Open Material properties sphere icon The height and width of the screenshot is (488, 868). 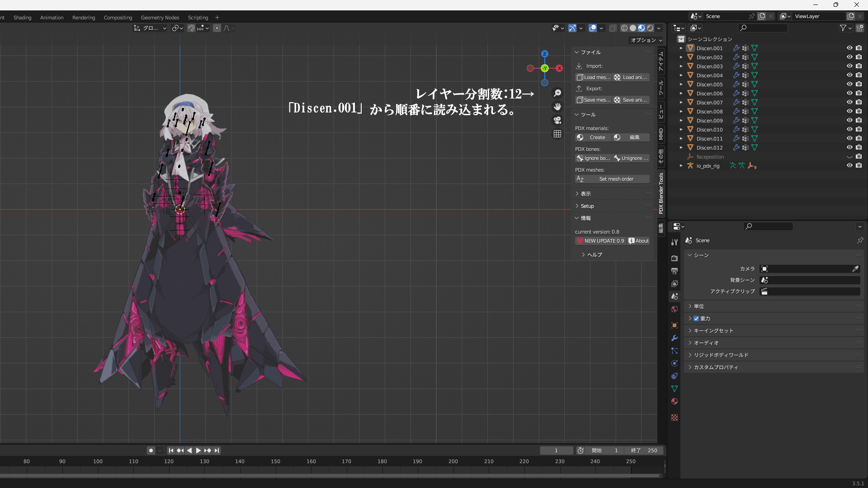675,401
